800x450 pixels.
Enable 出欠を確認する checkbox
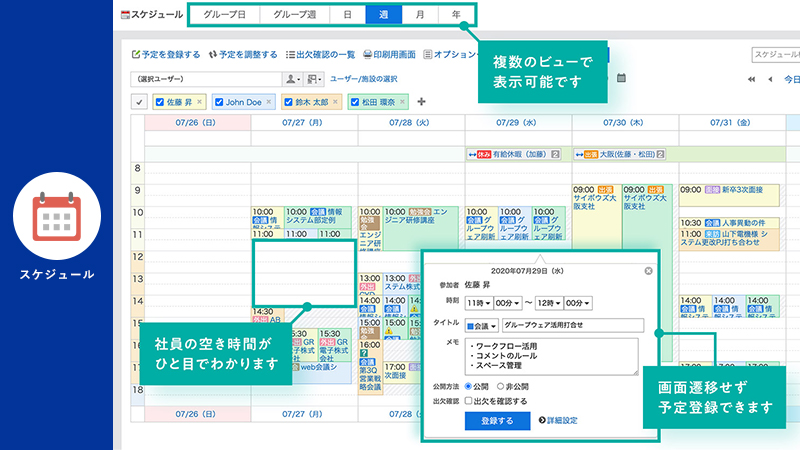[x=470, y=401]
